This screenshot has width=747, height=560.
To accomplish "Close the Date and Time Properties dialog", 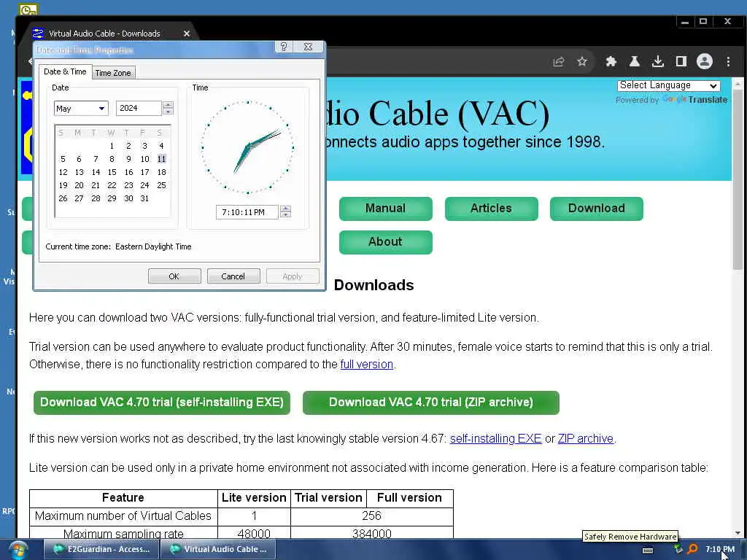I will pyautogui.click(x=309, y=47).
